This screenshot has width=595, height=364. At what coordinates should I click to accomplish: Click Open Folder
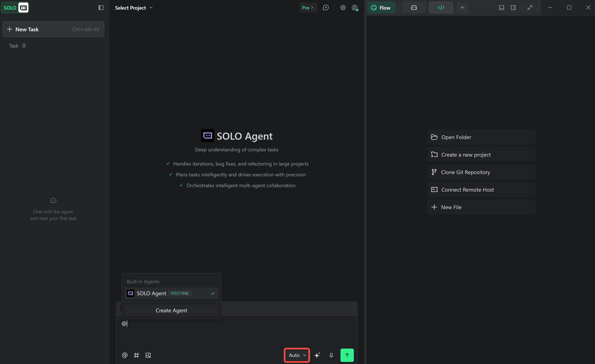[481, 137]
